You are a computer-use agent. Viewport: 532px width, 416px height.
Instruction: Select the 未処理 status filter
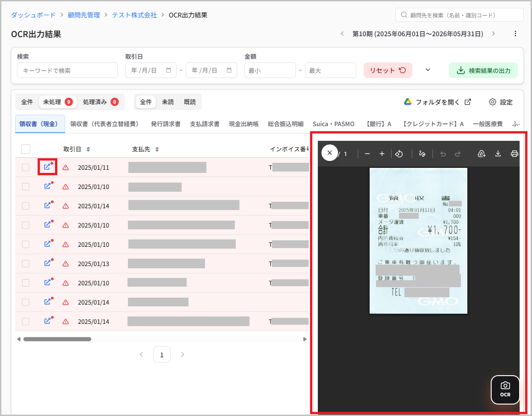(58, 102)
